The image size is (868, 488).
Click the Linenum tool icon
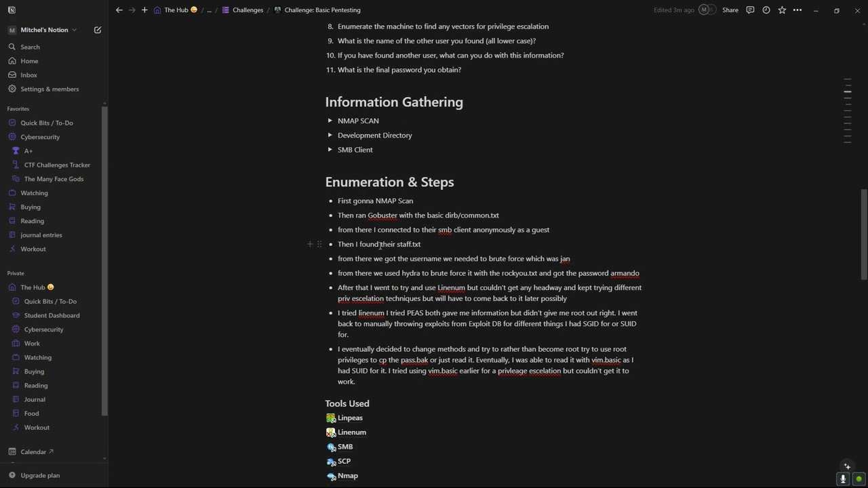(331, 432)
